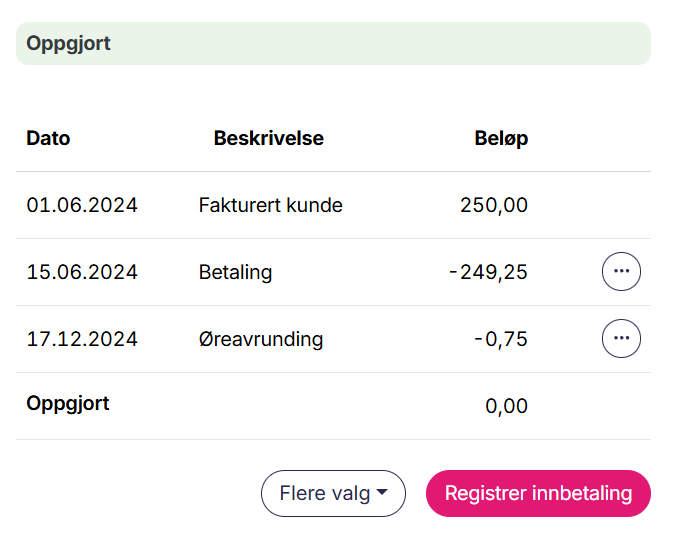
Task: Select the Betaling description text
Action: (x=235, y=272)
